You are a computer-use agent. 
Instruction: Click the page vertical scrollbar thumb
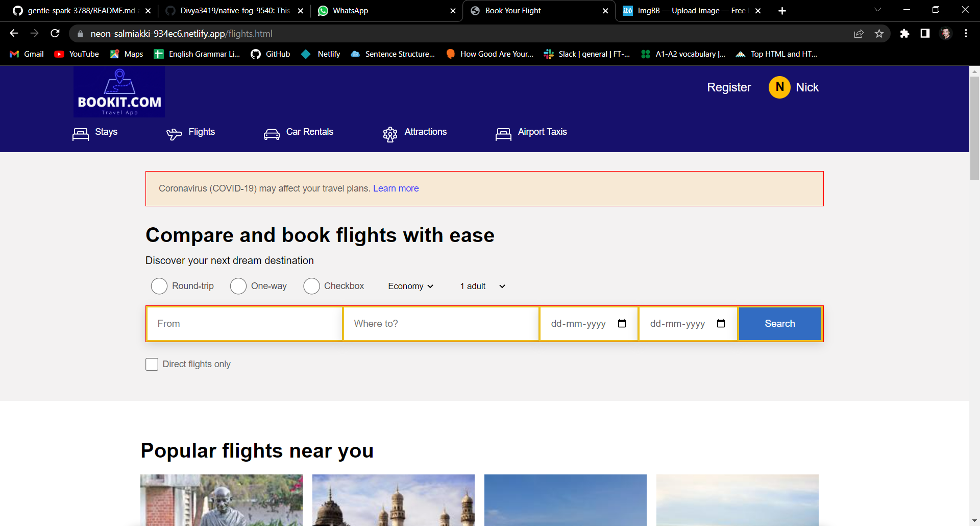click(x=974, y=128)
